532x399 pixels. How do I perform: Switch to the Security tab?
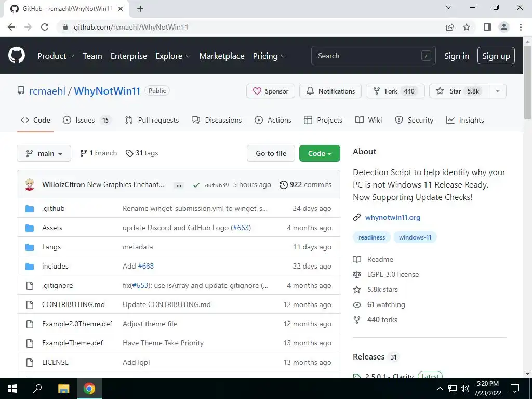414,120
